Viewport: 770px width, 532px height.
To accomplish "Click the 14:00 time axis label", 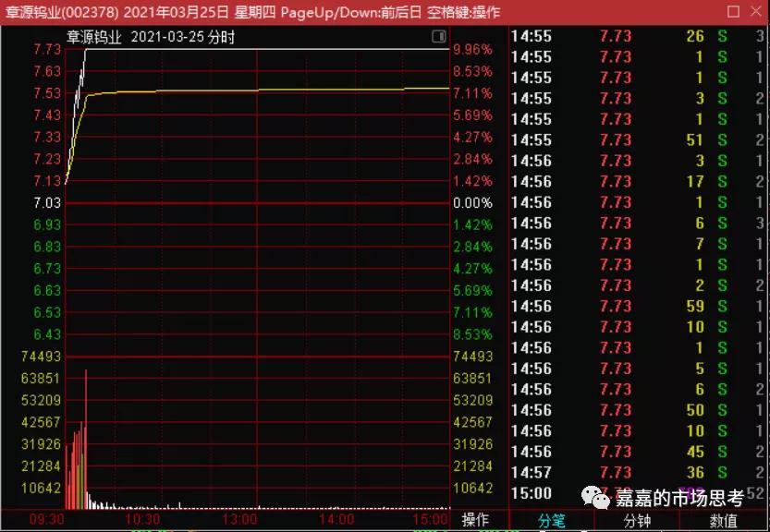I will coord(336,519).
